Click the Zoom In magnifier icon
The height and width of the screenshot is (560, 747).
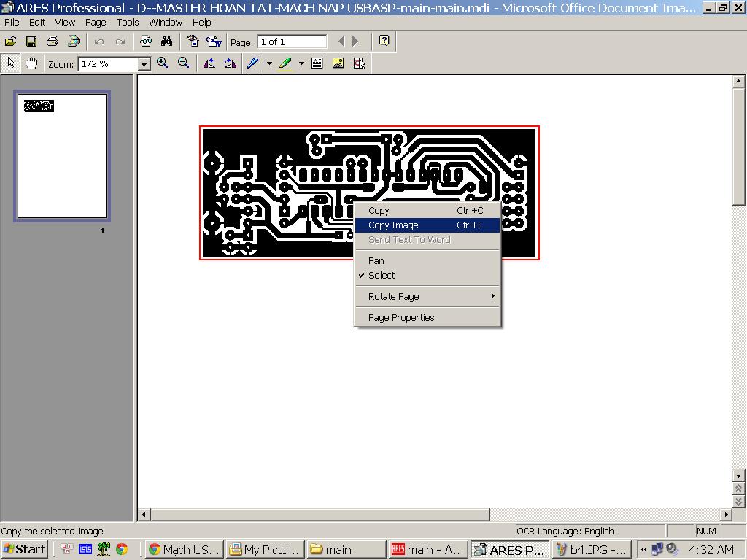163,63
